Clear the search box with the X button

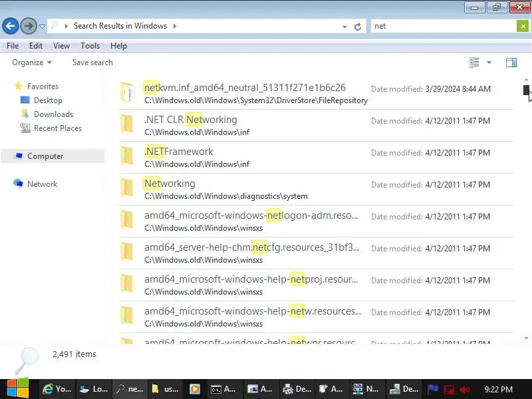523,26
